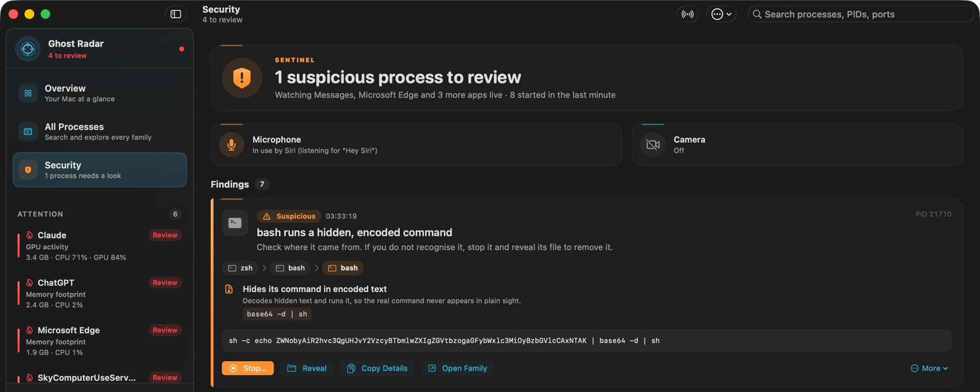
Task: Click the Sentinel shield warning icon
Action: click(242, 78)
